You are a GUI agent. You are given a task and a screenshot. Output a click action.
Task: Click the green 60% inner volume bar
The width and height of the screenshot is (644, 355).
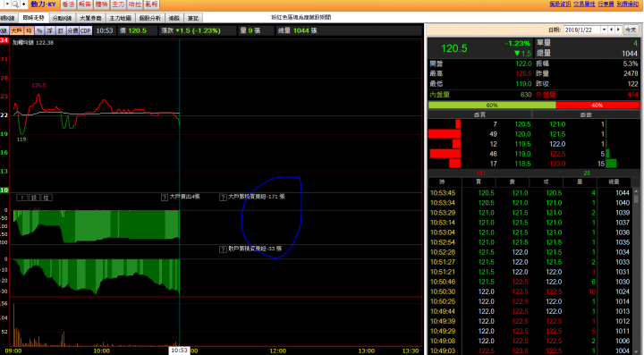pos(492,105)
